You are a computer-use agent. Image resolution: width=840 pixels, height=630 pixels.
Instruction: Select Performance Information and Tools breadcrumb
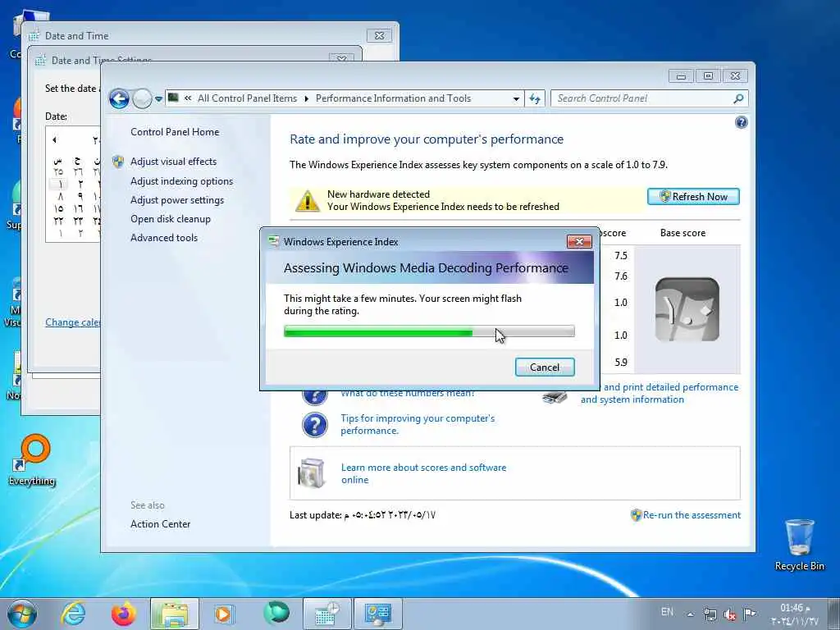click(x=393, y=98)
